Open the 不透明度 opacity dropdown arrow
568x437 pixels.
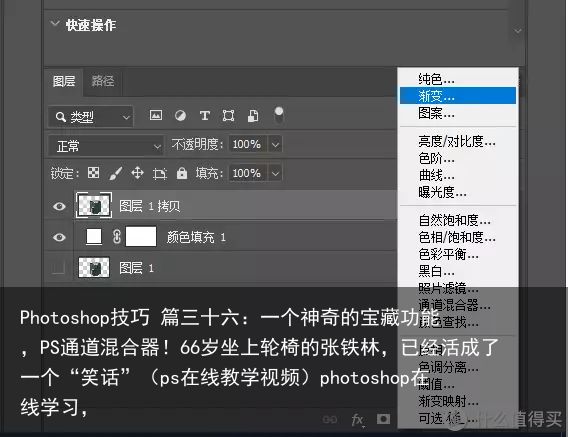[x=275, y=145]
